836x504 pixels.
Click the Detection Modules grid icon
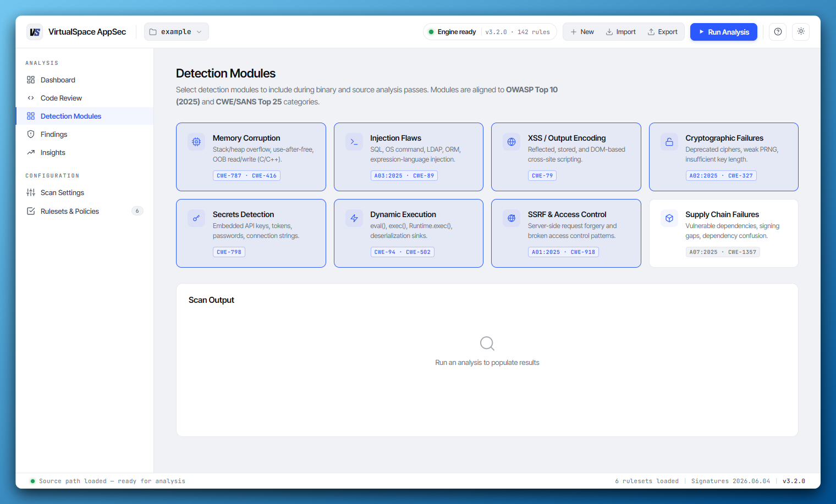click(x=31, y=116)
